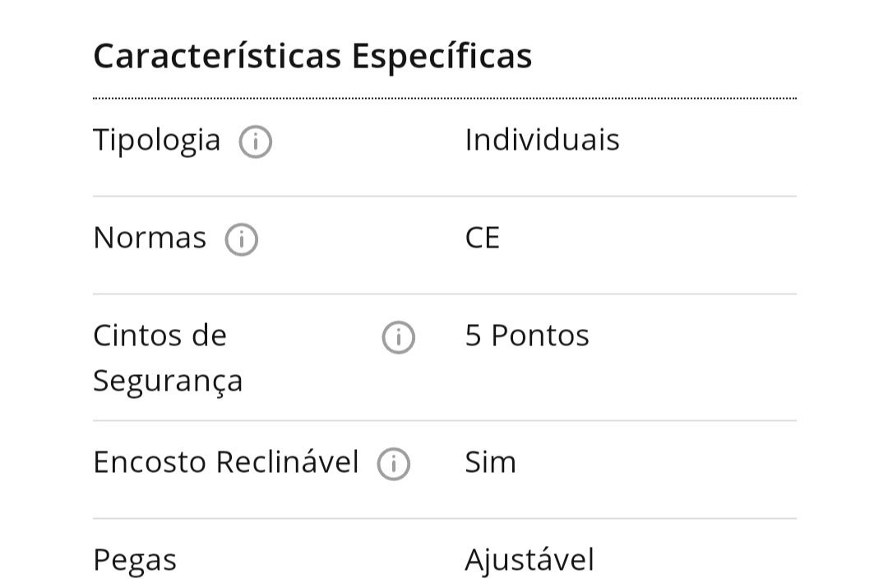
Task: Click the Individuais value
Action: 542,139
